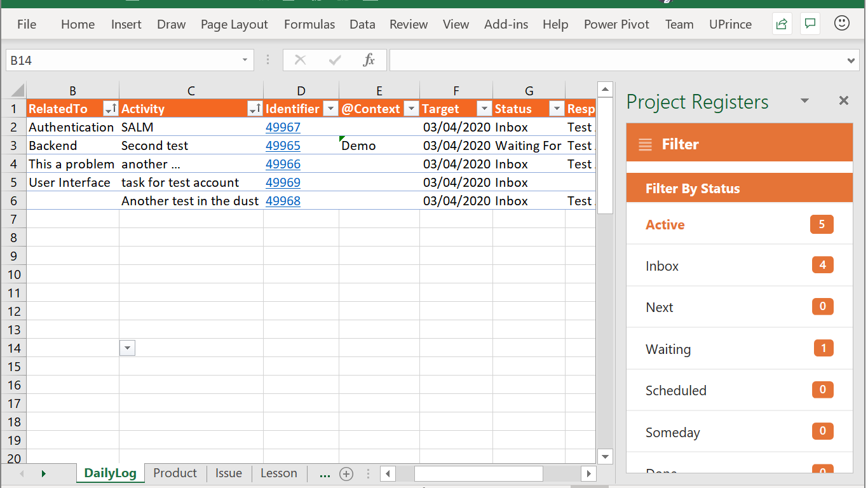
Task: Click the sheet tab scroll-right arrow
Action: (43, 473)
